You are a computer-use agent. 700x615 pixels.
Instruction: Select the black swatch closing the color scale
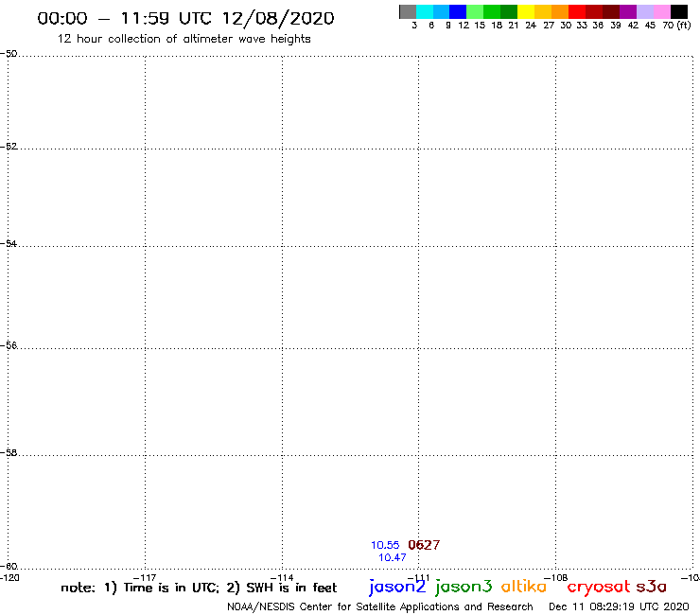(678, 11)
